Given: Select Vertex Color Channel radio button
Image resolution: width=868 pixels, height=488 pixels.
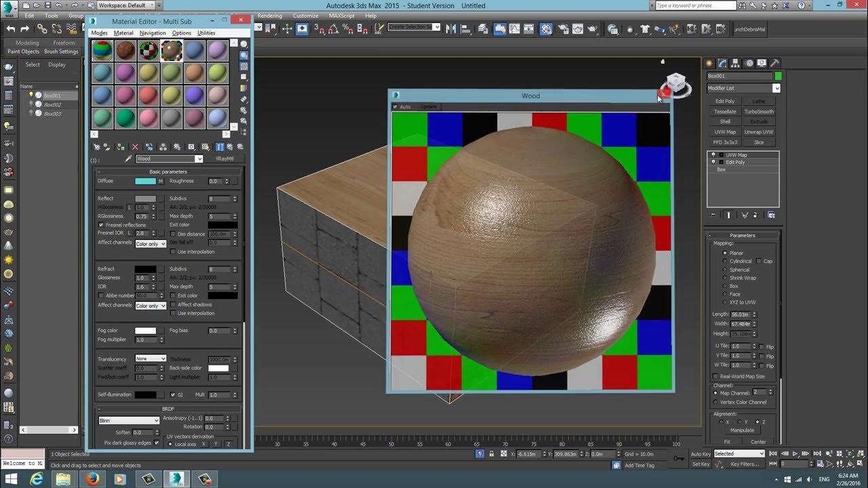Looking at the screenshot, I should tap(715, 402).
